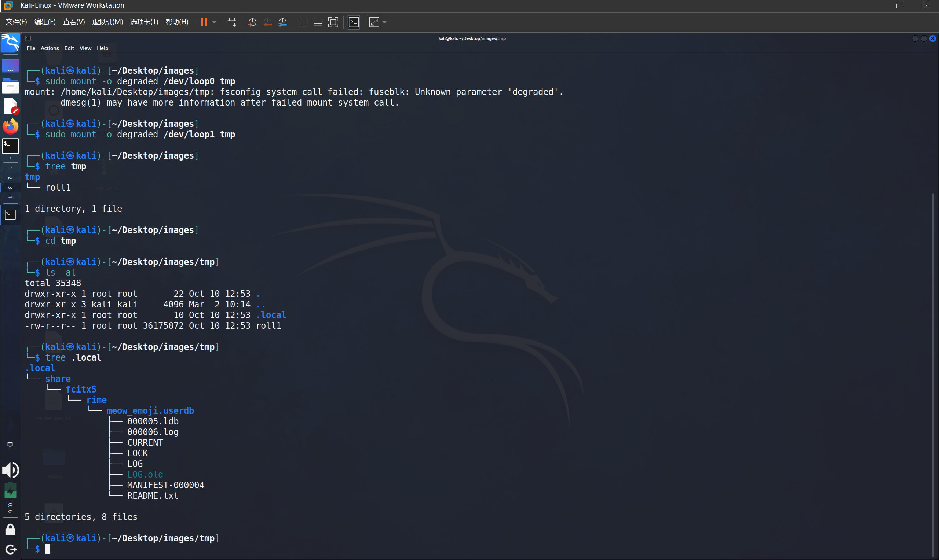The height and width of the screenshot is (560, 939).
Task: Send Ctrl+Alt+Del to the VM
Action: pos(232,22)
